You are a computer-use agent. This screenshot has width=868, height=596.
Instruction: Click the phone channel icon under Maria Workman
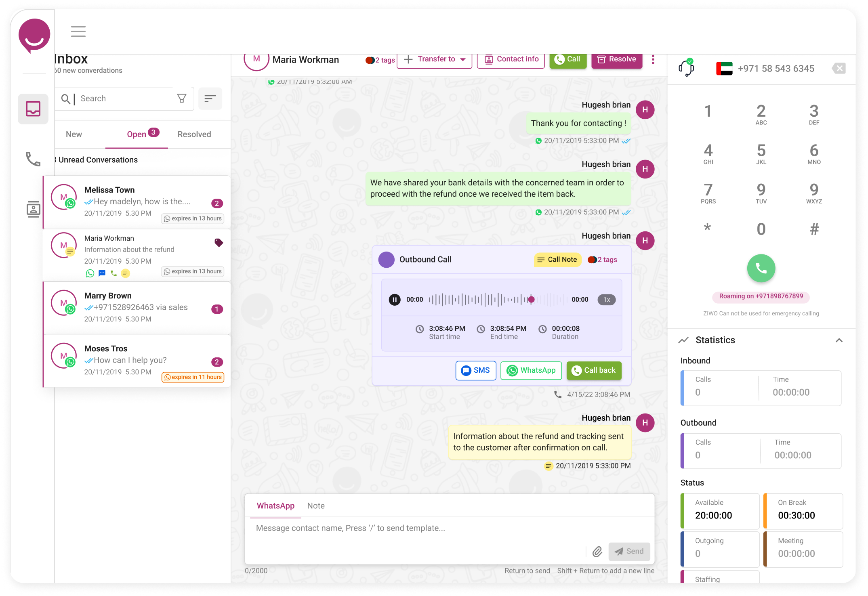[114, 273]
